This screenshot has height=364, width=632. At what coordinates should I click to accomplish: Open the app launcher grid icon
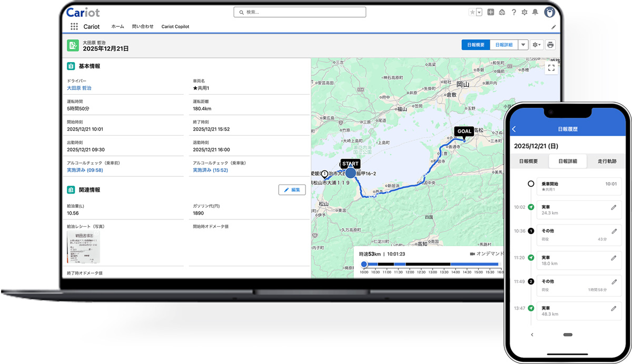[74, 26]
